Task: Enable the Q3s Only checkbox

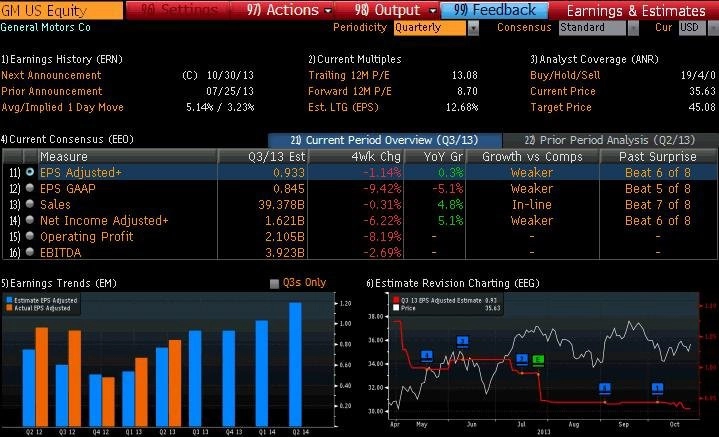Action: [274, 283]
